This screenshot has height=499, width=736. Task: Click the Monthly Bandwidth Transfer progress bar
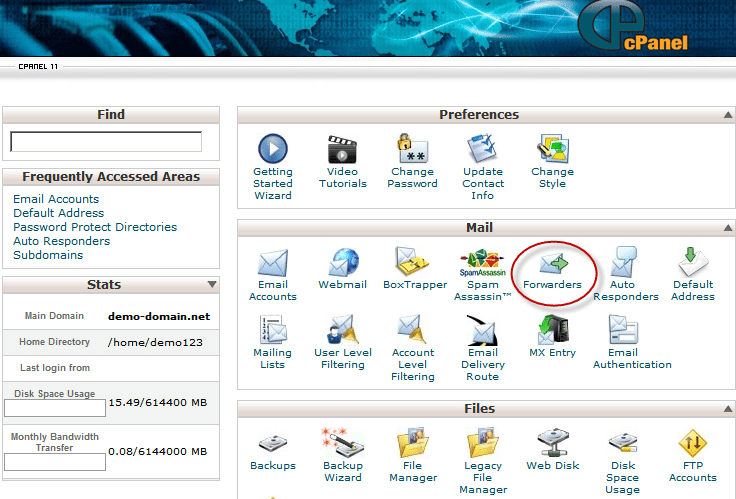point(55,462)
